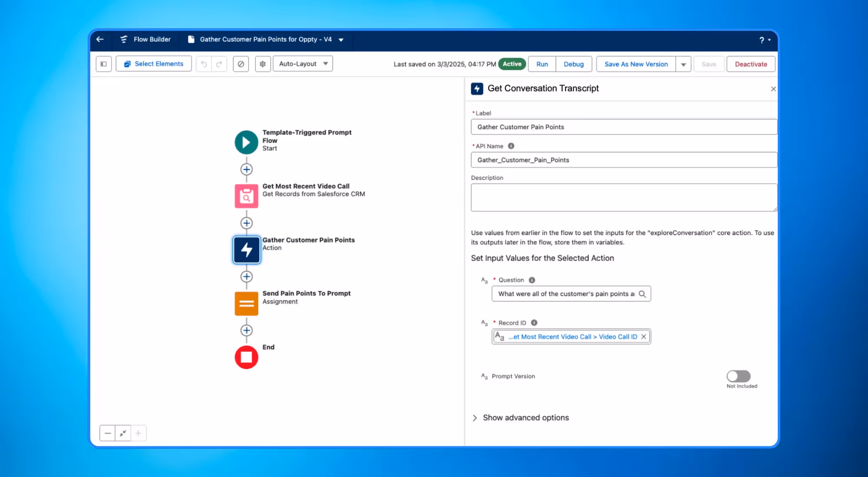Click the redo arrow icon
This screenshot has height=477, width=868.
tap(219, 64)
